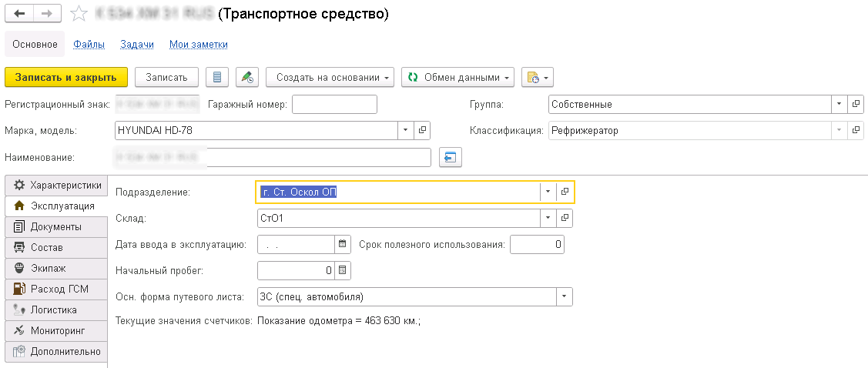Click the Наименование text field
Screen dimensions: 868x368
coord(272,157)
